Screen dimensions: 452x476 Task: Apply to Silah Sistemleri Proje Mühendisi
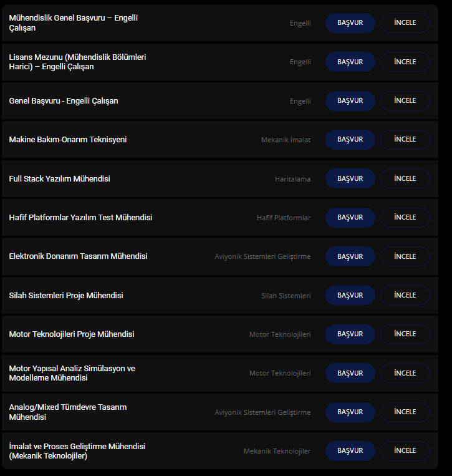point(350,295)
